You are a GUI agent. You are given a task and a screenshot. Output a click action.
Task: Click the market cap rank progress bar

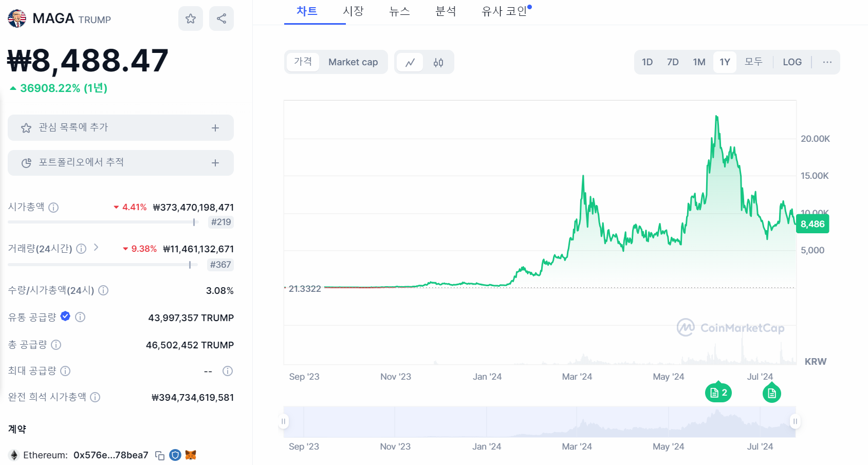coord(103,222)
